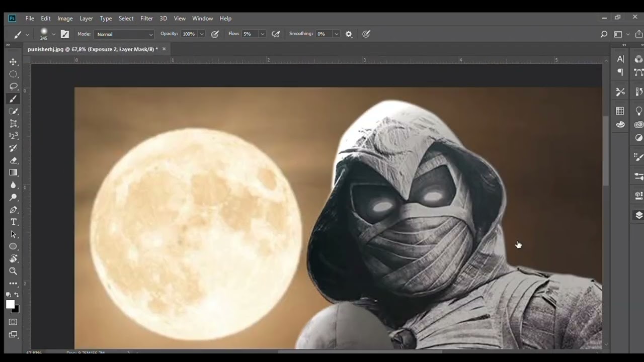Open the brush preset picker arrow

click(53, 34)
